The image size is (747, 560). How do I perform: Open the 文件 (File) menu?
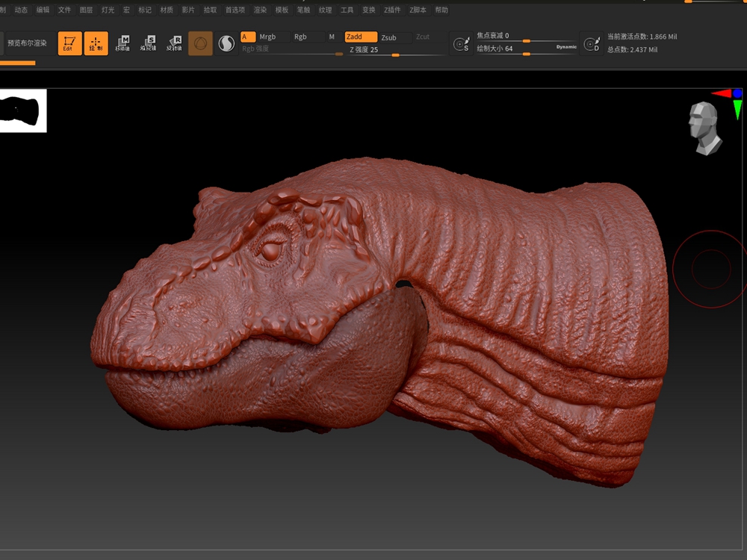[x=65, y=10]
